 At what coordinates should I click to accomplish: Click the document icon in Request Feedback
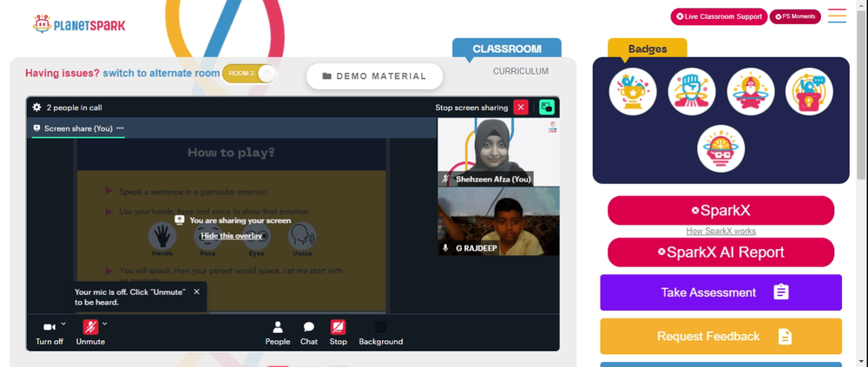click(x=785, y=336)
